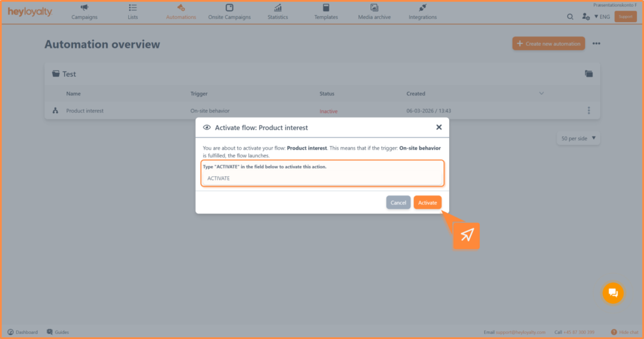Open the three-dot menu for Product interest
The image size is (644, 339).
[589, 111]
